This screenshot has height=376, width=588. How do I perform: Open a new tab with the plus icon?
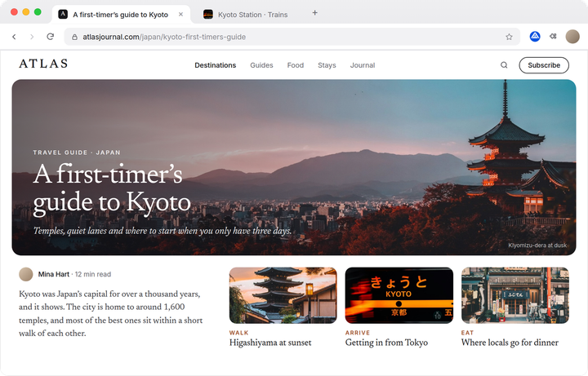click(x=315, y=13)
